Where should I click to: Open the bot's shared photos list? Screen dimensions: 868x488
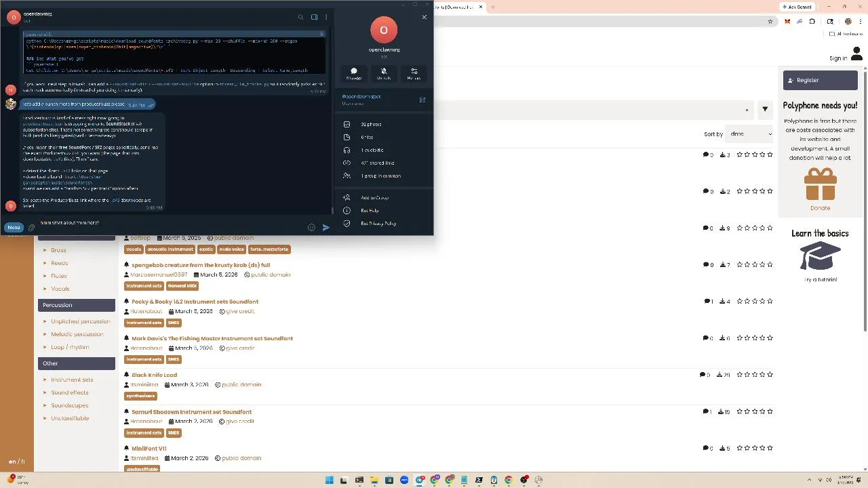(384, 125)
